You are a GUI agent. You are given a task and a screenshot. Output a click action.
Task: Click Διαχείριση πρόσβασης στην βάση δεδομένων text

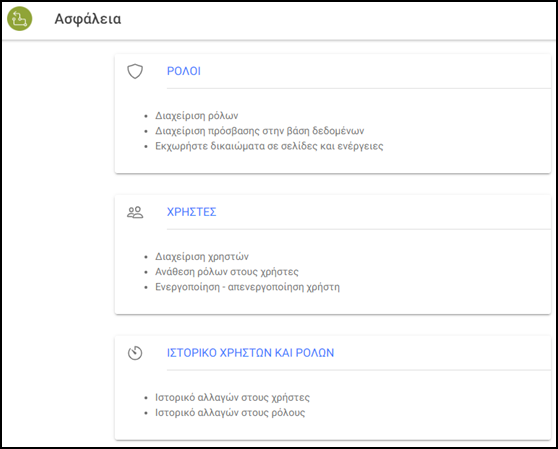click(x=259, y=131)
